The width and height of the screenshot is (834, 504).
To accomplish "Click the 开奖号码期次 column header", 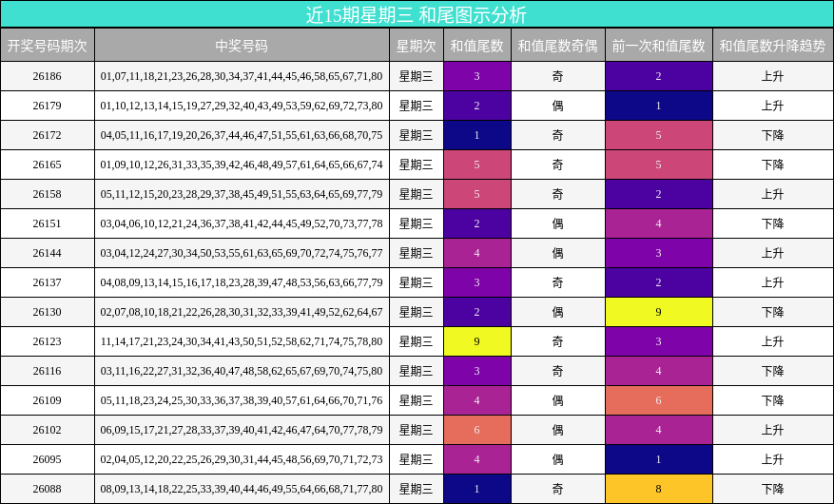I will [48, 46].
